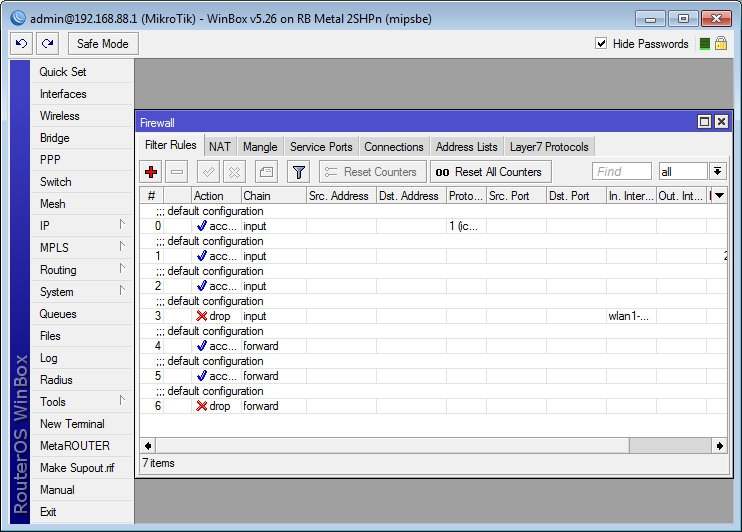Open the Wireless menu
742x532 pixels.
pos(82,116)
